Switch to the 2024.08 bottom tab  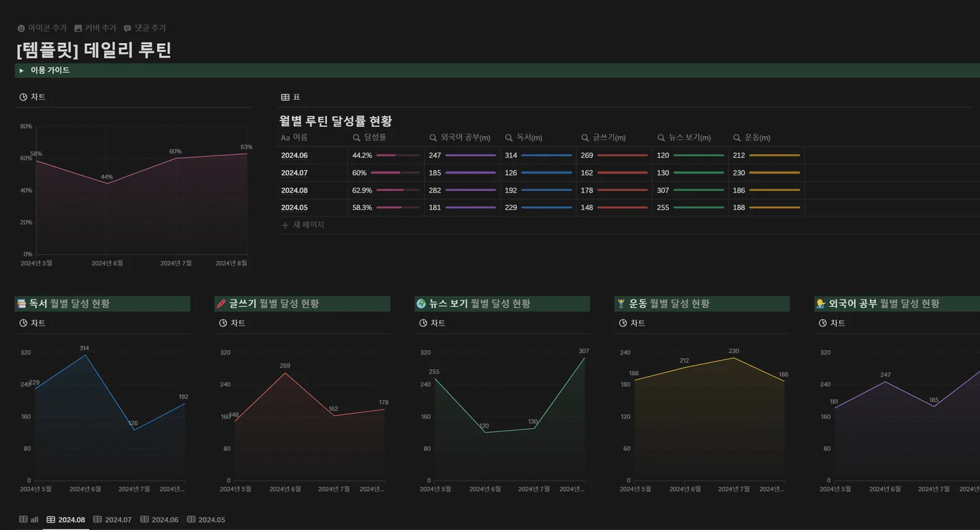pyautogui.click(x=66, y=520)
